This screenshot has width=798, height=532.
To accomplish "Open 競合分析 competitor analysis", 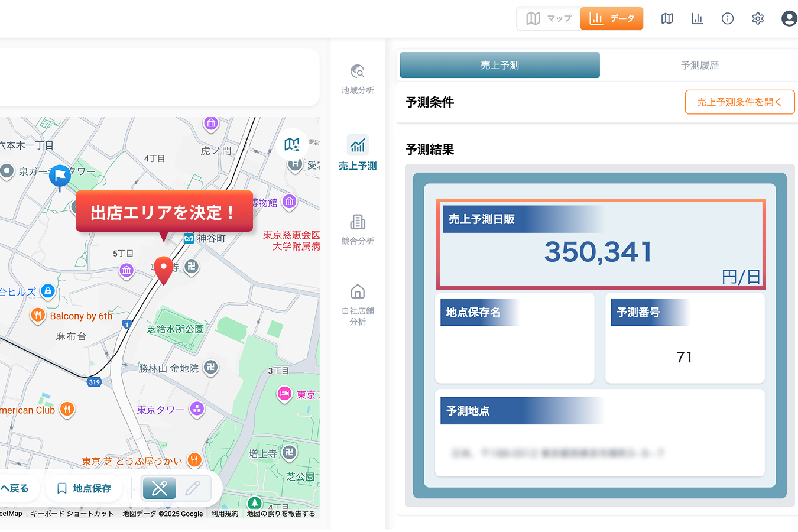I will pyautogui.click(x=358, y=229).
